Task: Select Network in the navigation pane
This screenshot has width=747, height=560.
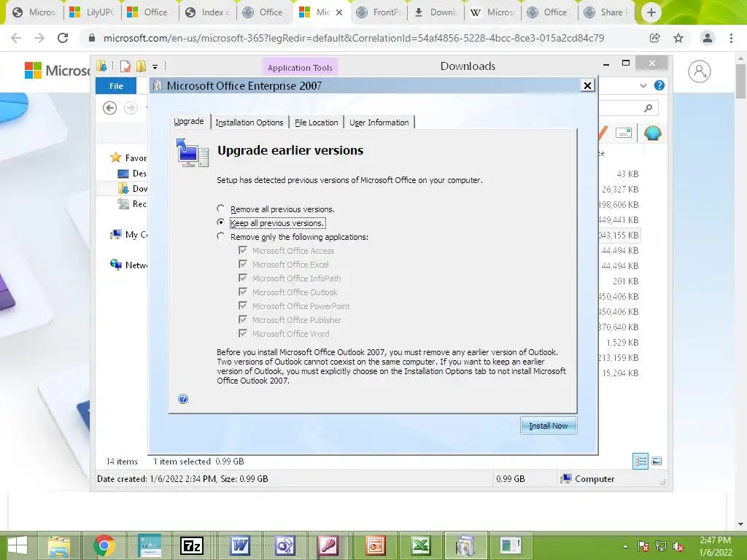Action: (x=128, y=265)
